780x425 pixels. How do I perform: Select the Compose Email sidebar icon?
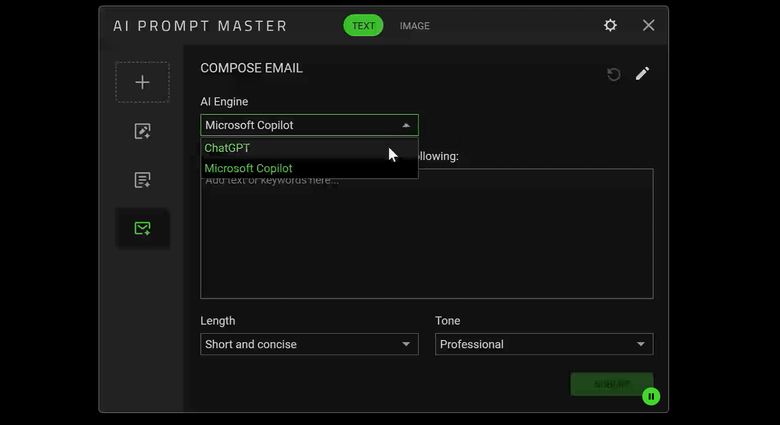click(x=142, y=228)
